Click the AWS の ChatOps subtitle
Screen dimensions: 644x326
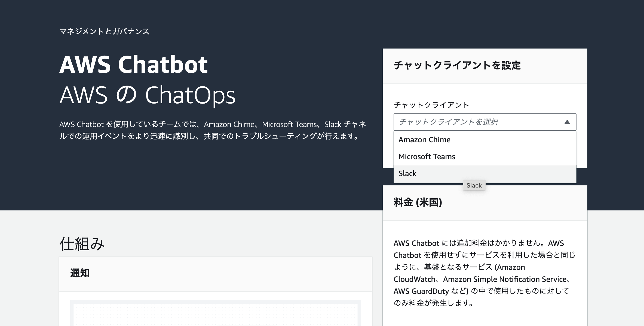pos(147,95)
